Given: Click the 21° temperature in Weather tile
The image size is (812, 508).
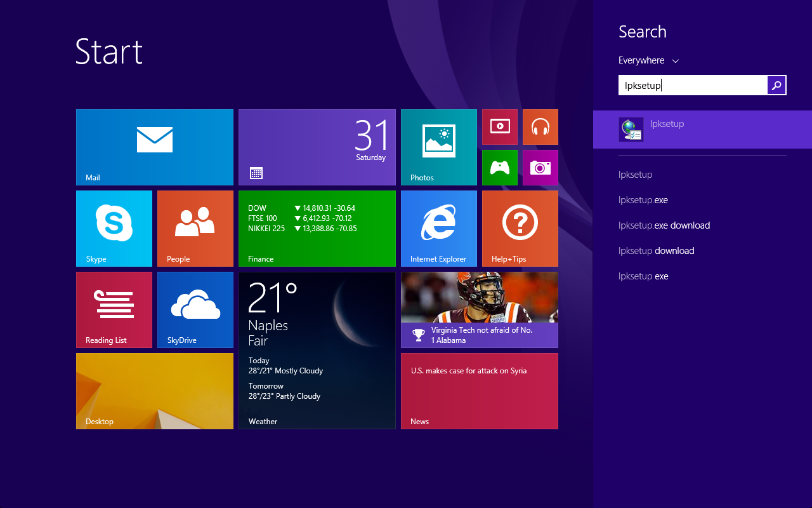Looking at the screenshot, I should [273, 297].
